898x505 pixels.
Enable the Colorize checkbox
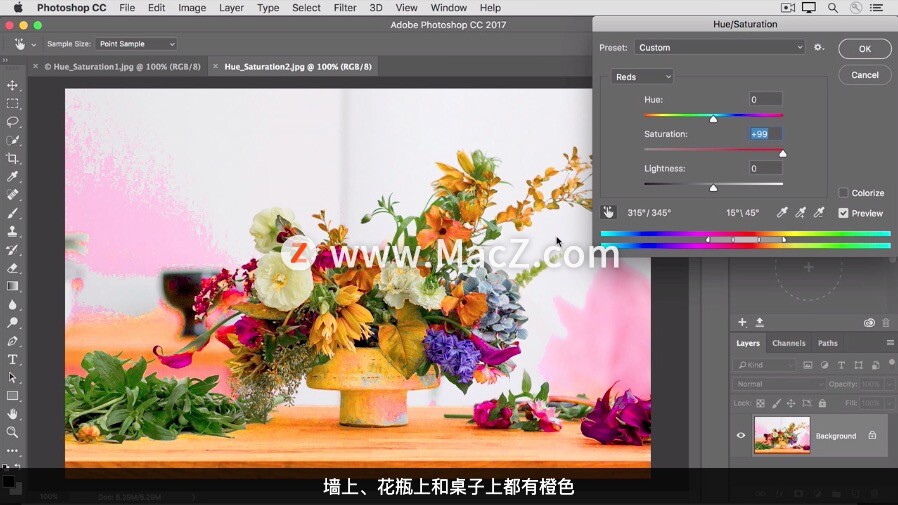pyautogui.click(x=843, y=192)
